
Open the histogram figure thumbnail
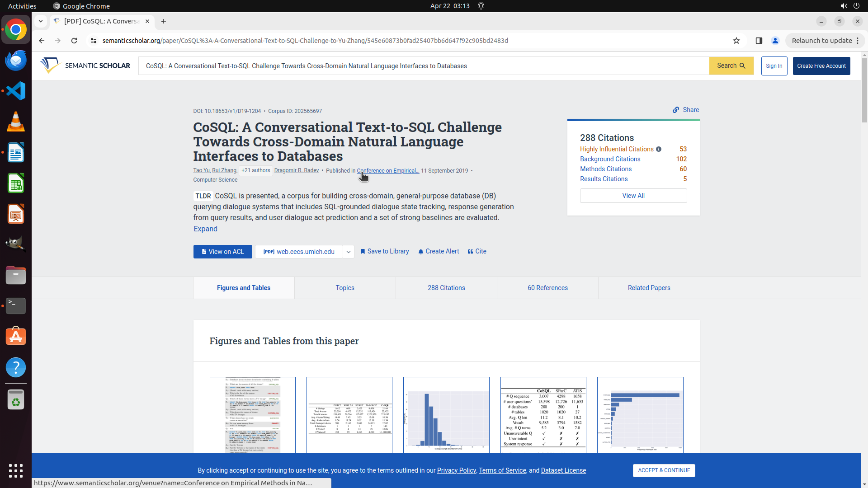click(446, 415)
